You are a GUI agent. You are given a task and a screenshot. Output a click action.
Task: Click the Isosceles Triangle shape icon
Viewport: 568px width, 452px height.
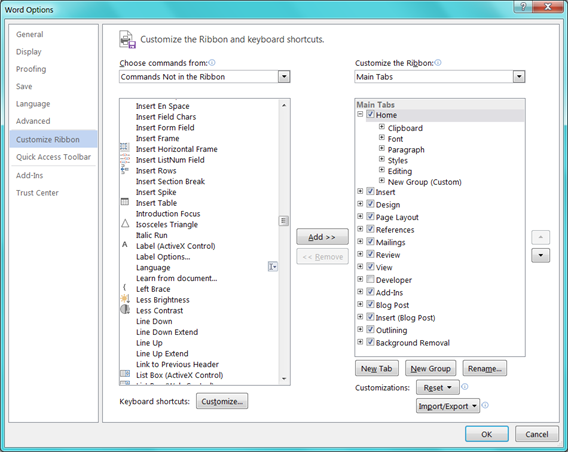coord(125,223)
